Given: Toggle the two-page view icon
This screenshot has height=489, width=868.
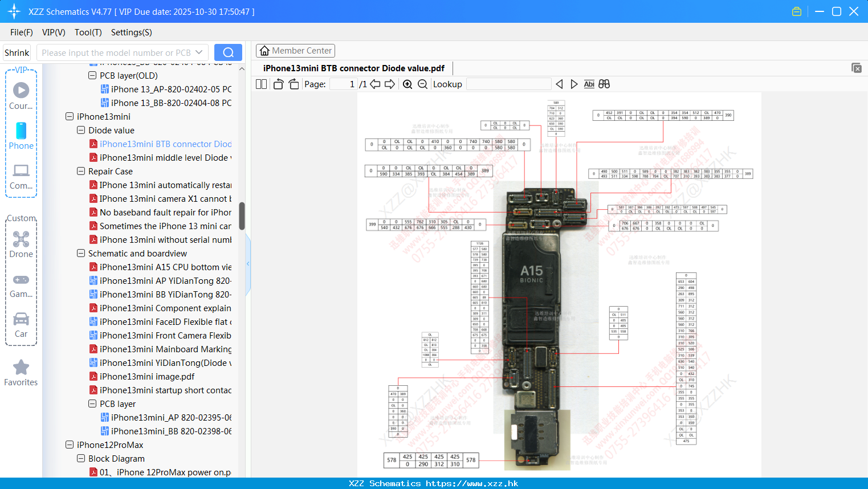Looking at the screenshot, I should 261,84.
